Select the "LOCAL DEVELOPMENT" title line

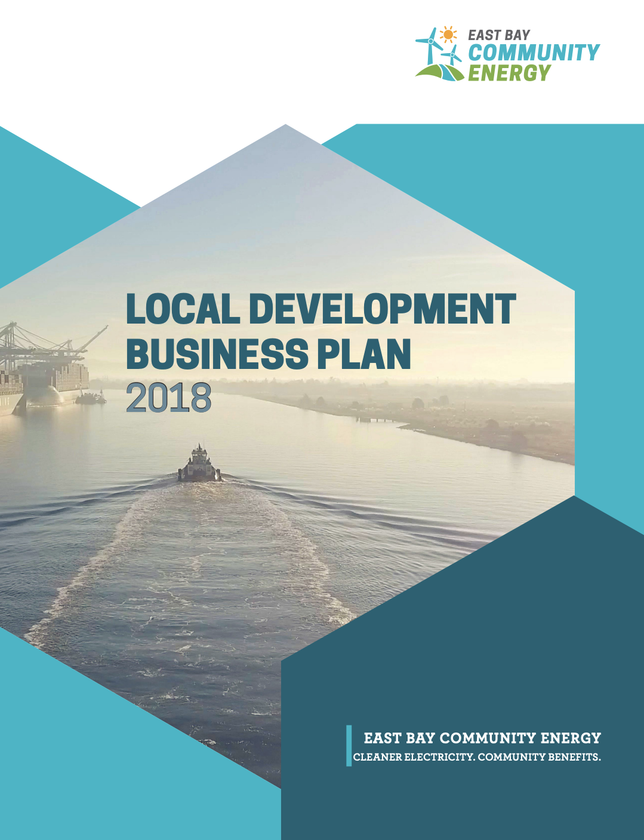(x=321, y=309)
